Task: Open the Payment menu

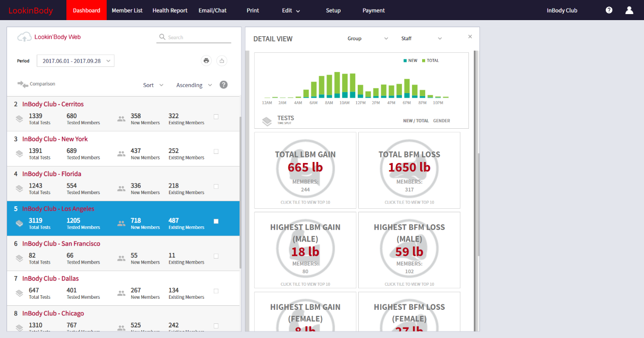Action: tap(374, 10)
